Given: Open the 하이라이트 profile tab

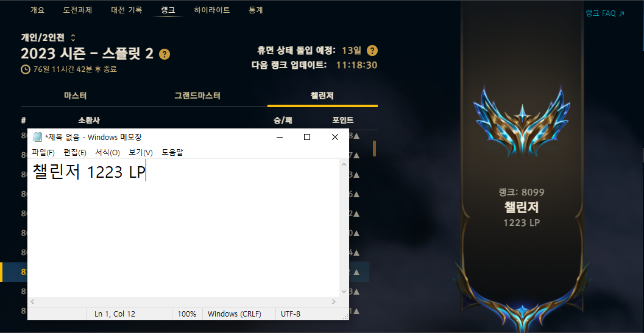Looking at the screenshot, I should point(212,10).
